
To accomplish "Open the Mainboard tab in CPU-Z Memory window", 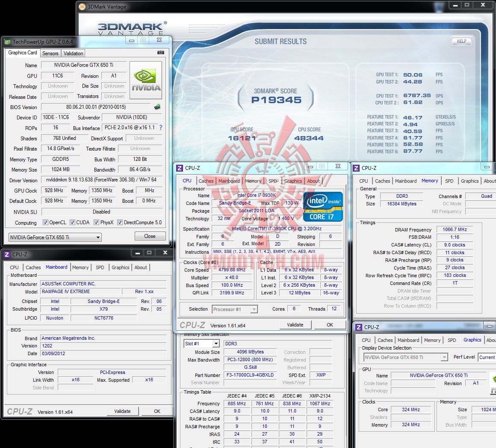I will [x=406, y=181].
